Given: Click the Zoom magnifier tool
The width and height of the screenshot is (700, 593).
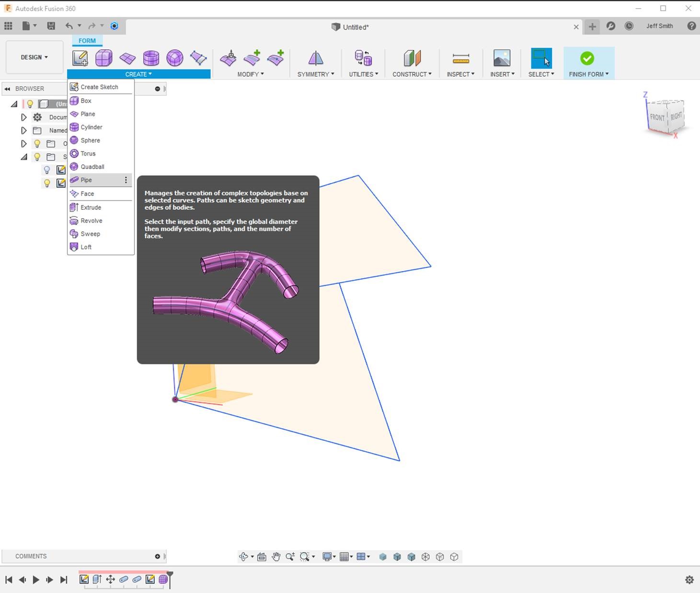Looking at the screenshot, I should pos(289,557).
